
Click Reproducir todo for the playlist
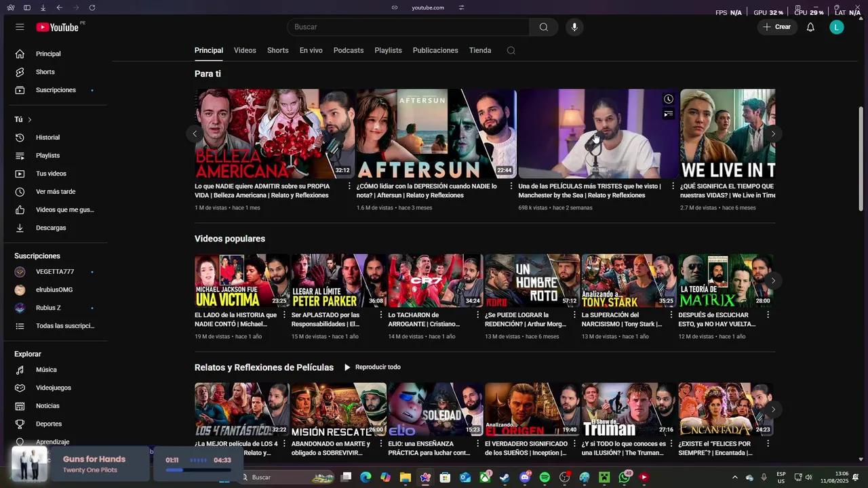[x=372, y=367]
